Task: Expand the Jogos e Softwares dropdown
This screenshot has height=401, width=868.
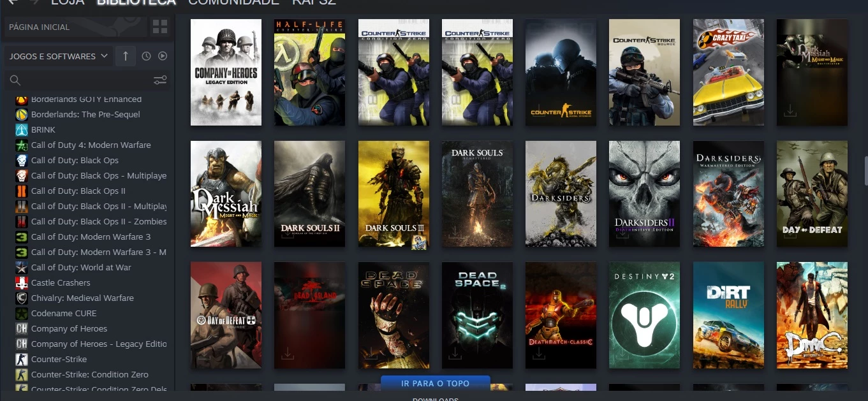Action: 59,56
